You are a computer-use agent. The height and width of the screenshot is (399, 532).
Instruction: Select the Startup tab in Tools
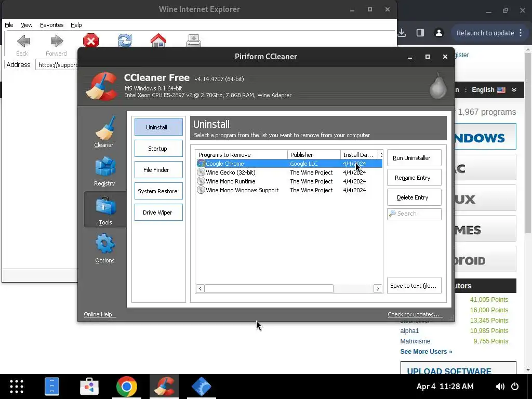pyautogui.click(x=158, y=149)
